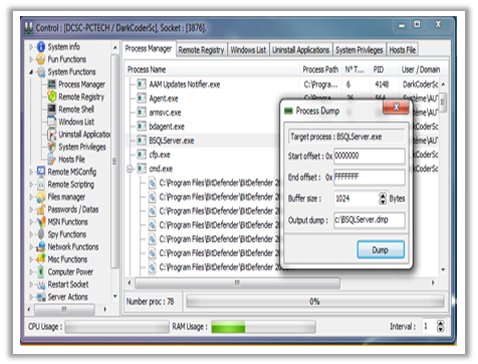Select the Hosts File icon in sidebar
Screen dimensions: 478x364
coord(52,159)
